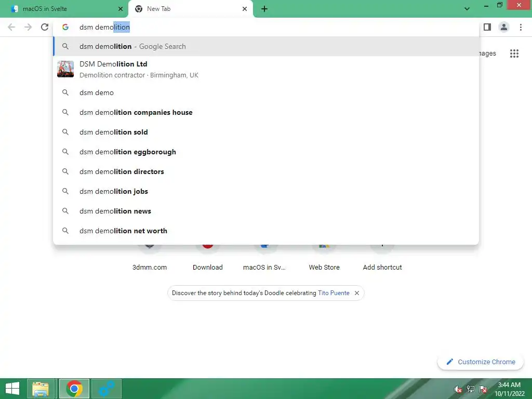Close the macOS in Svelte tab
532x399 pixels.
[x=121, y=9]
